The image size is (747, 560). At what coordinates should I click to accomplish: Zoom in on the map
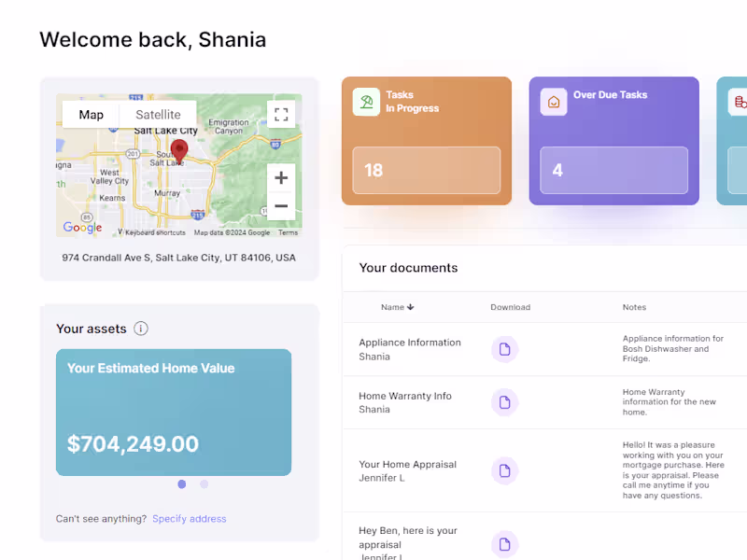coord(281,177)
